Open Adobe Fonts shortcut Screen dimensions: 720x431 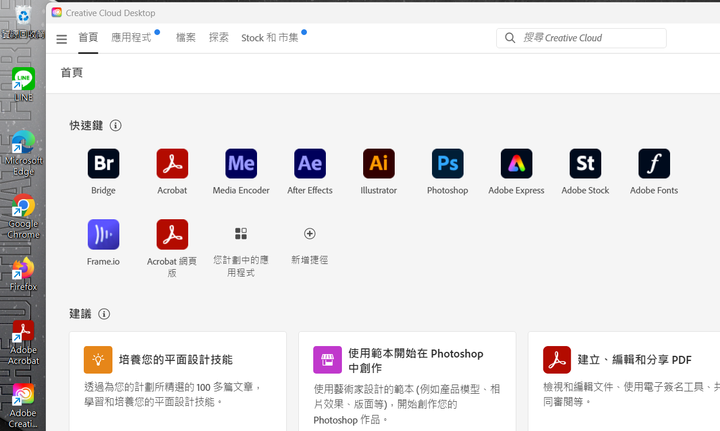pos(654,163)
